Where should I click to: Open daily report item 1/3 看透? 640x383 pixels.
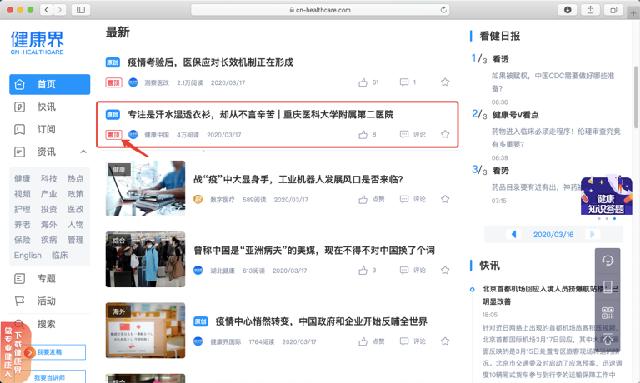(500, 59)
